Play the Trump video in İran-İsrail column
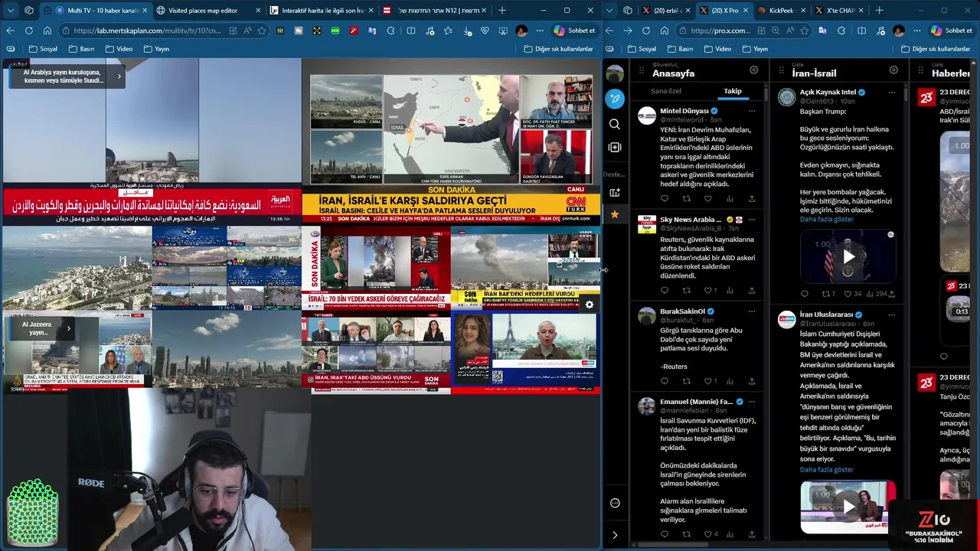Screen dimensions: 980x551 848,257
